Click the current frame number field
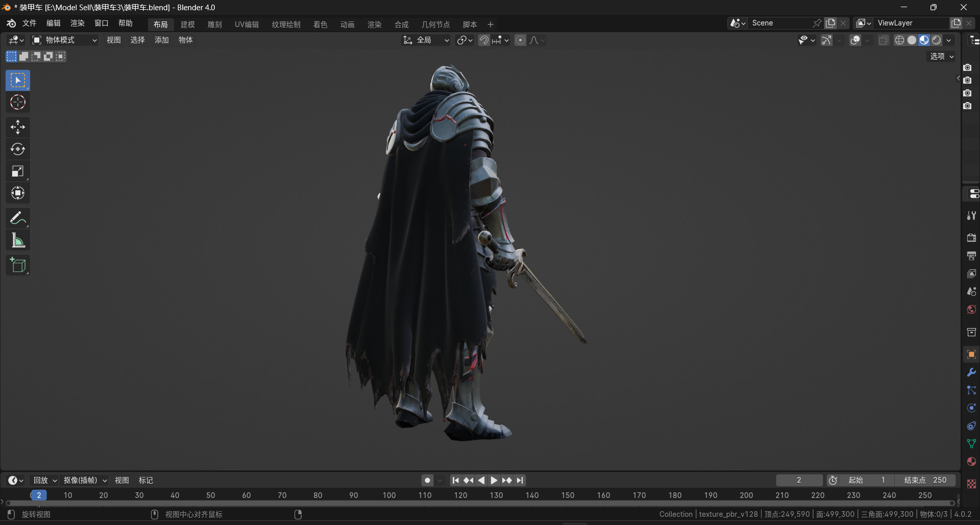980x525 pixels. pos(799,480)
